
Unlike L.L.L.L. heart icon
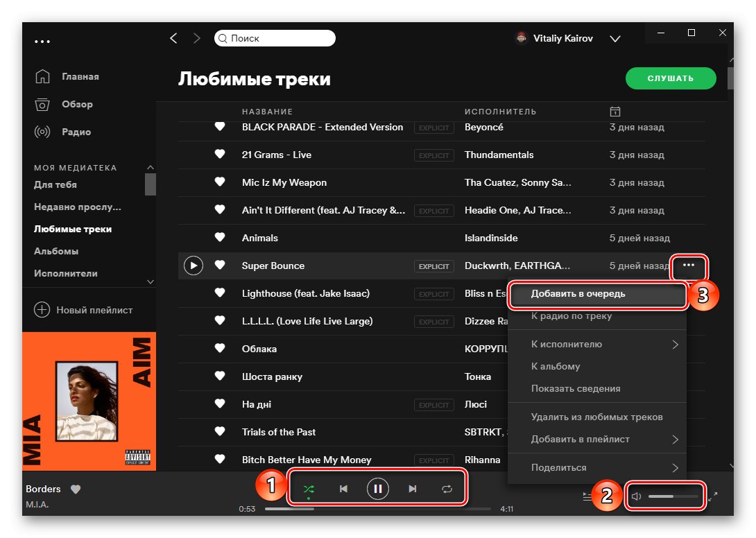coord(220,320)
